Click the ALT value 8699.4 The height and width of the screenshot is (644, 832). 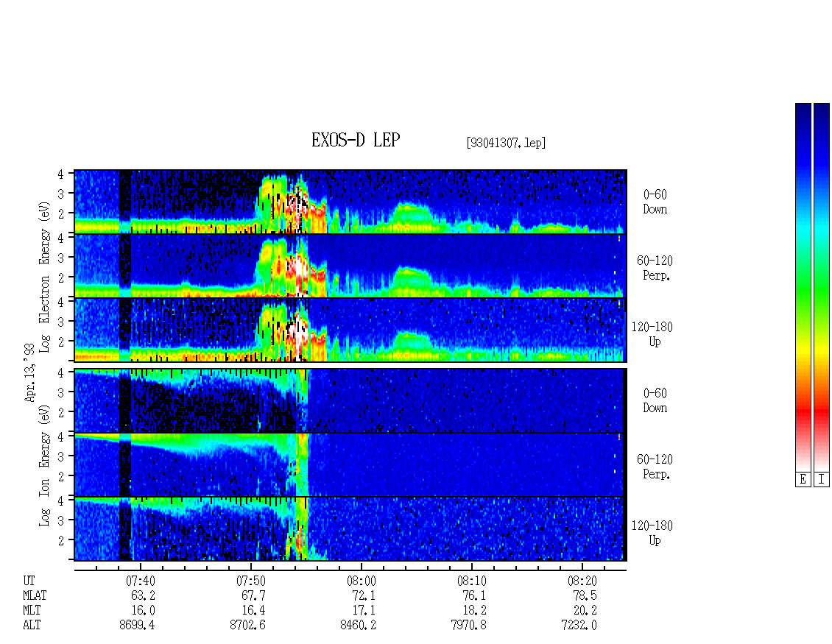tap(137, 625)
